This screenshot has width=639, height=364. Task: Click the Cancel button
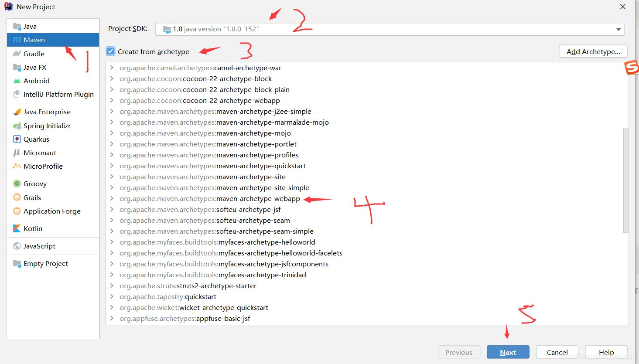pyautogui.click(x=557, y=352)
